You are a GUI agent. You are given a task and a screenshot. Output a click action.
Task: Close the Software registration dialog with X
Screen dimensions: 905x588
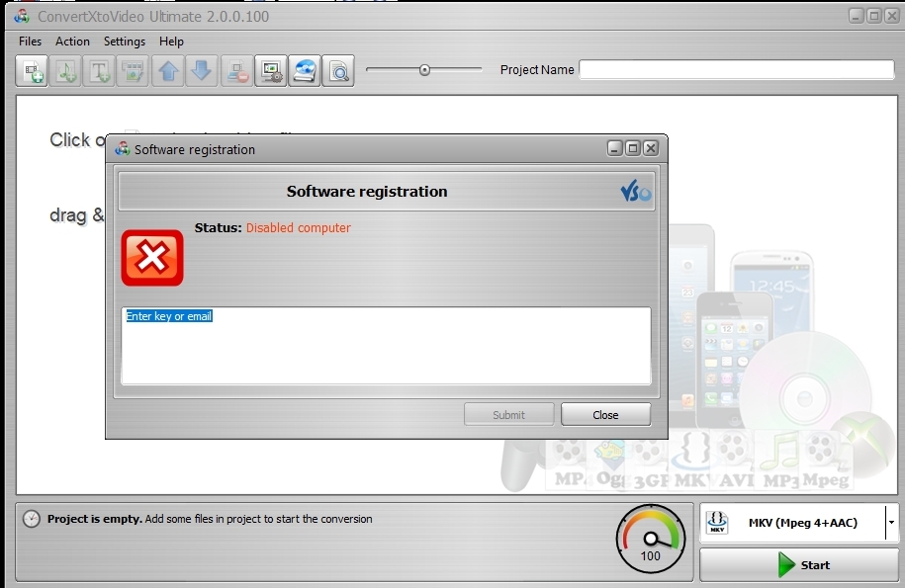[651, 148]
